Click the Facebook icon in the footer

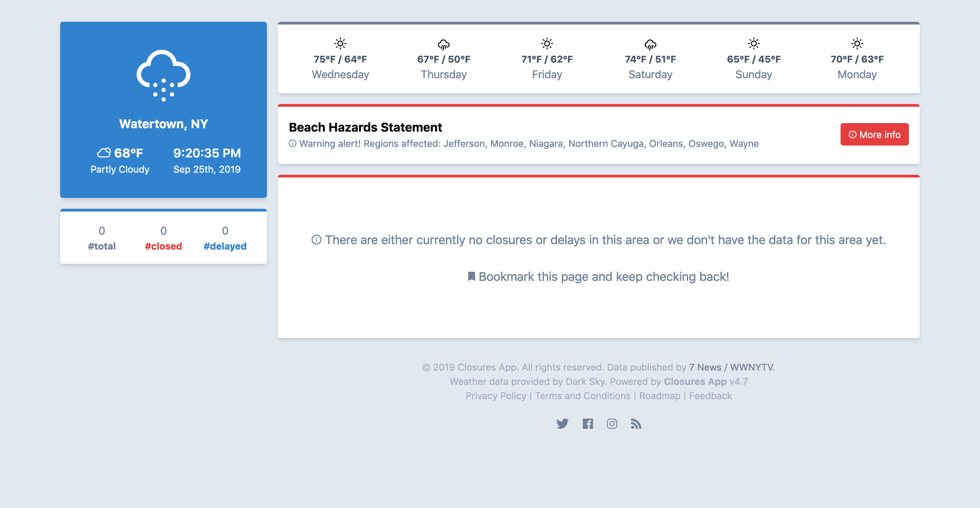[x=588, y=424]
